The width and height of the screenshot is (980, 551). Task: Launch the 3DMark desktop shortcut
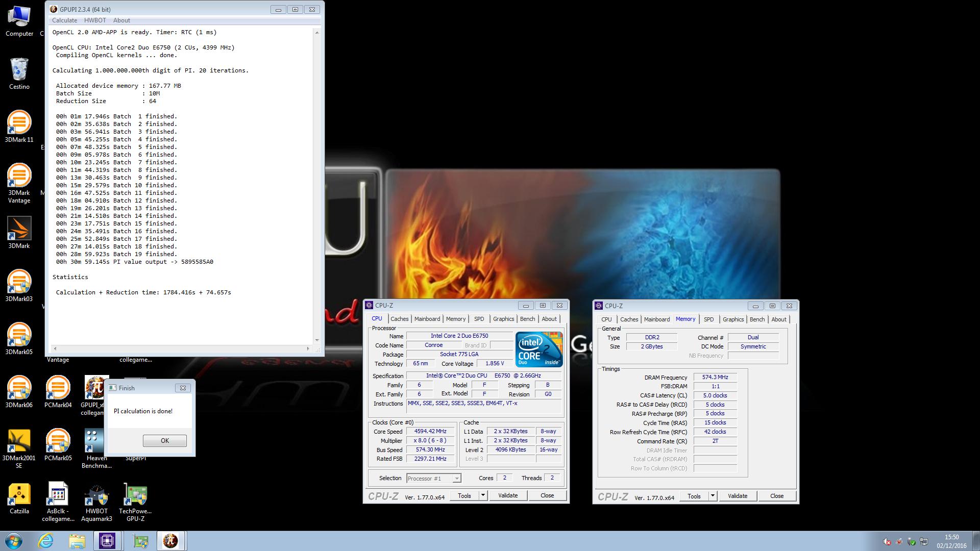[19, 233]
